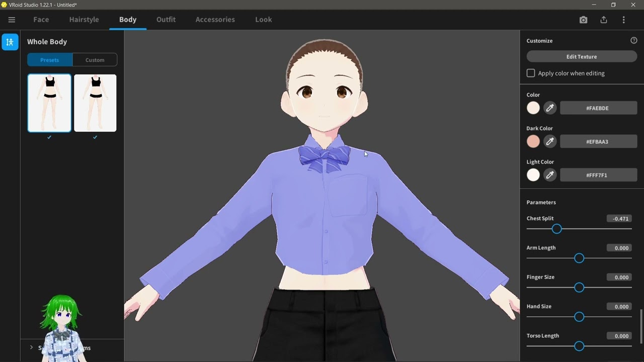
Task: Click the Whole Body heading text
Action: 47,42
